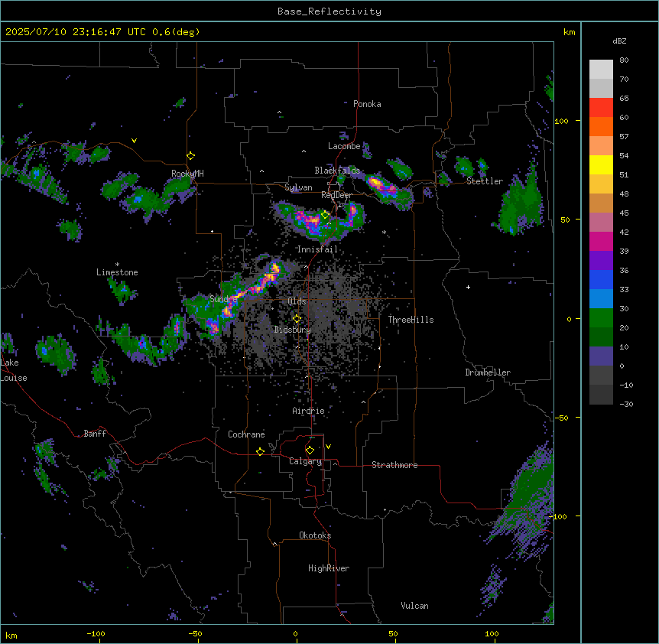This screenshot has width=659, height=644.
Task: Click the yellow diamond marker south of RedDeer
Action: pyautogui.click(x=325, y=215)
